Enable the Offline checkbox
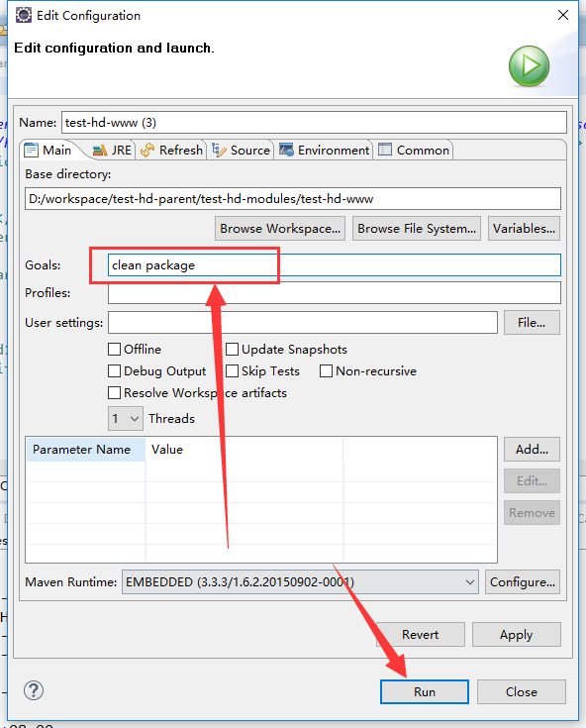This screenshot has height=728, width=586. [x=114, y=349]
